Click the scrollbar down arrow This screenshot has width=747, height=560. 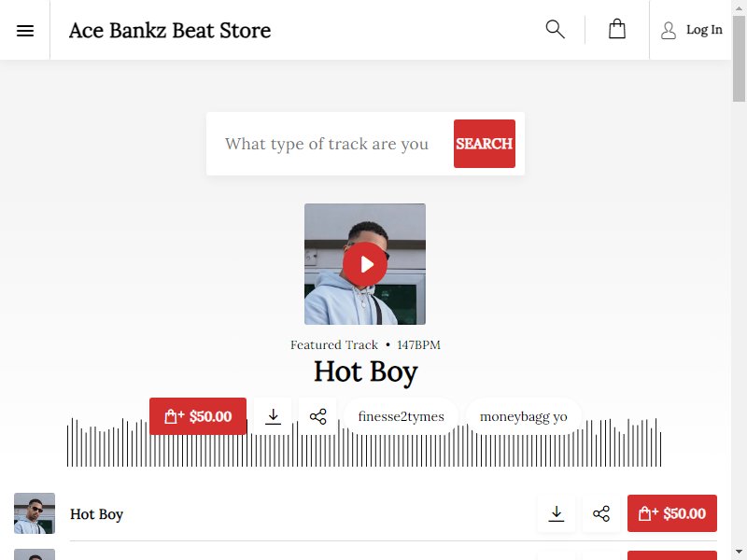(739, 554)
